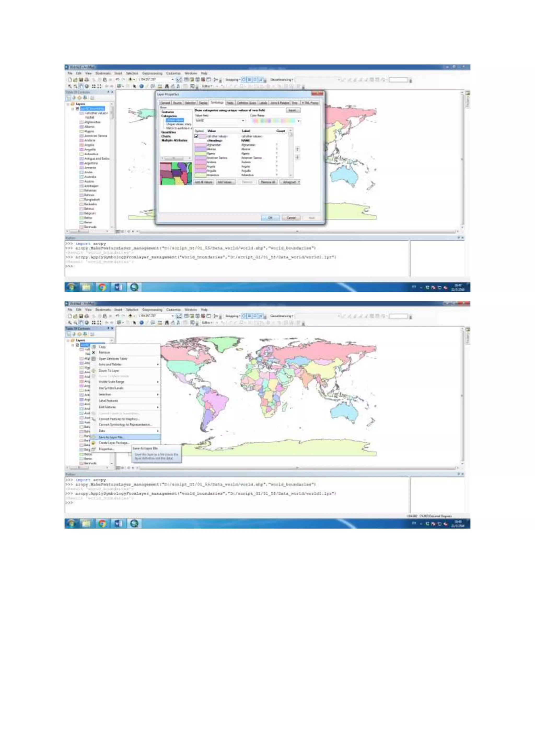Click the Full Extent globe icon in the lower ArcMap window
Viewport: 535px width, 756px height.
coord(87,323)
